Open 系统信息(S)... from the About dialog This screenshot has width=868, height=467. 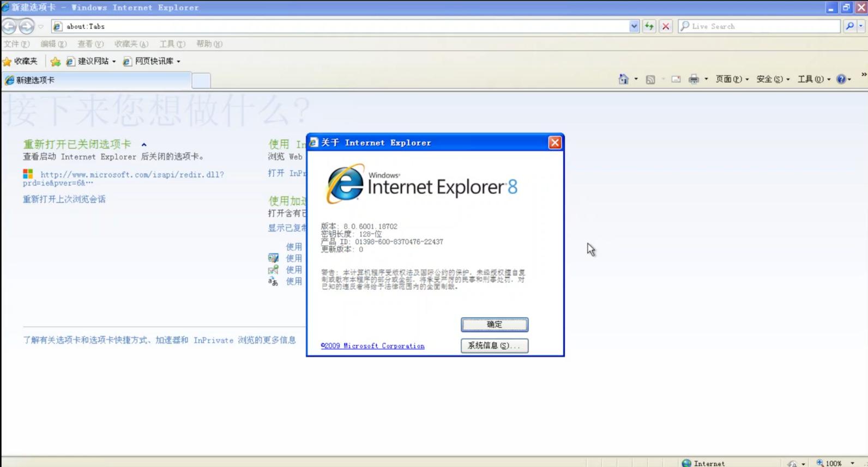pyautogui.click(x=495, y=345)
